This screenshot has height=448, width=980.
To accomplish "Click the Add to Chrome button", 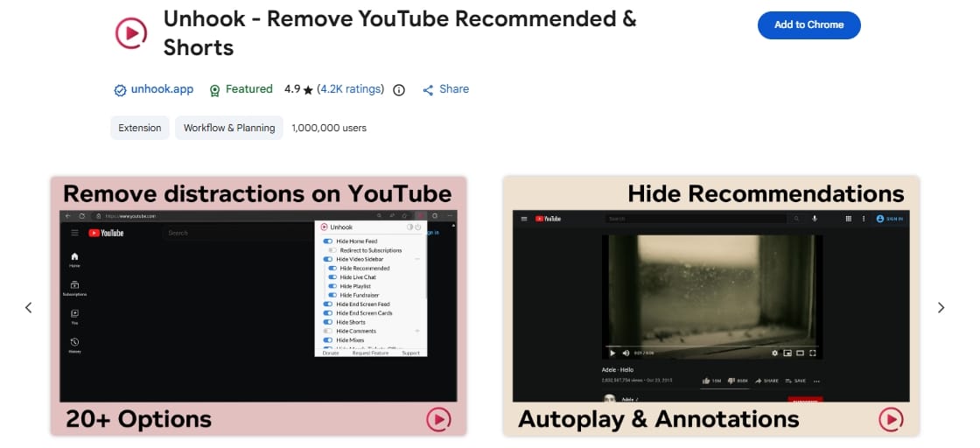I will point(808,25).
